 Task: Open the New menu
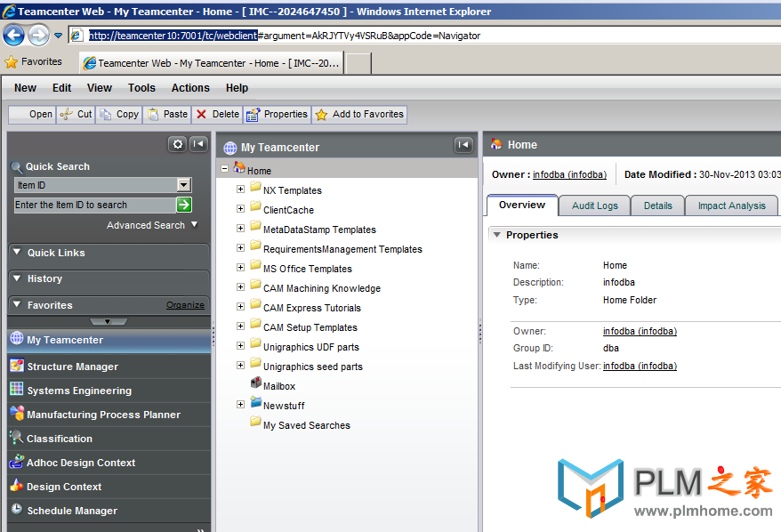point(25,88)
